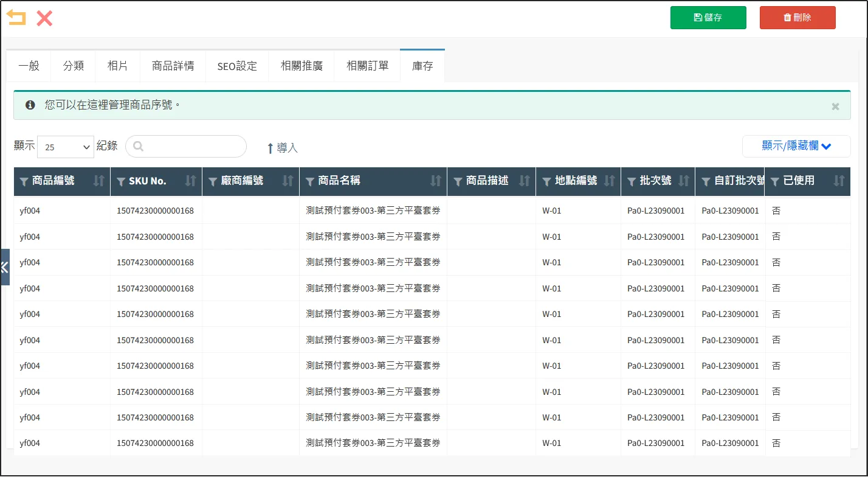Open the 相關訂單 tab
The width and height of the screenshot is (868, 477).
(367, 66)
